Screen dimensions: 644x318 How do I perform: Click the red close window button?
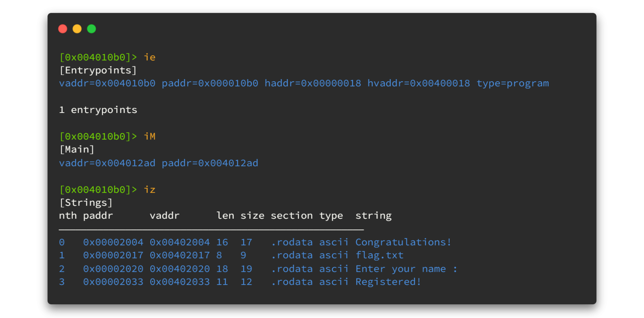(x=62, y=29)
